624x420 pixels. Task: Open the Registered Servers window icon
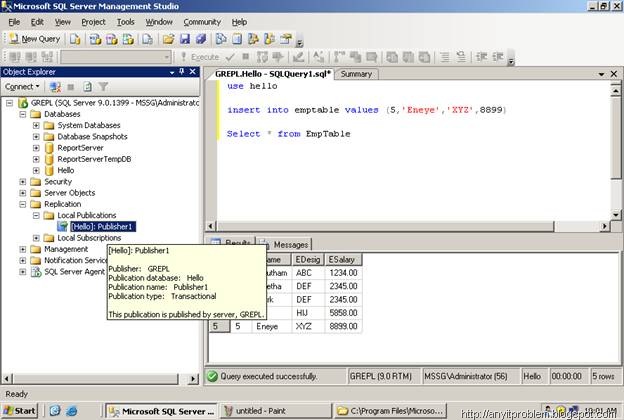[x=221, y=39]
